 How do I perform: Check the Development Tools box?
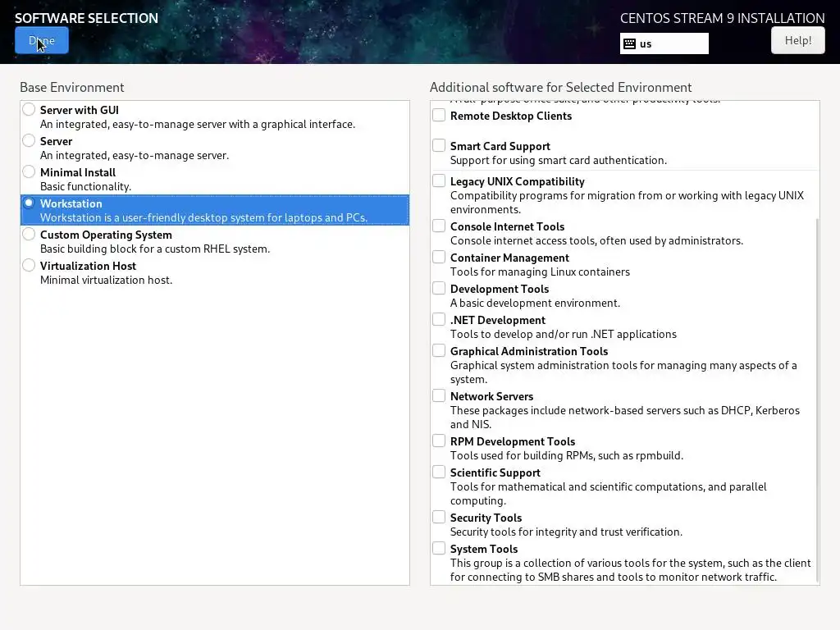[x=440, y=289]
